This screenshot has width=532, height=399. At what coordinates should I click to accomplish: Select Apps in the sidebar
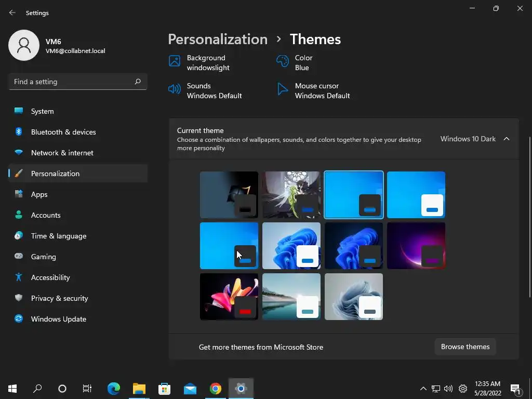[78, 194]
